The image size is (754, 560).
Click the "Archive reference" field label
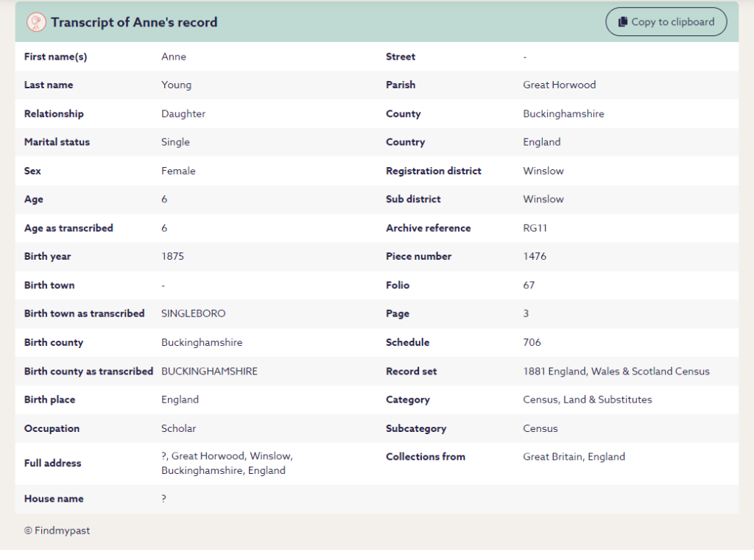[429, 228]
